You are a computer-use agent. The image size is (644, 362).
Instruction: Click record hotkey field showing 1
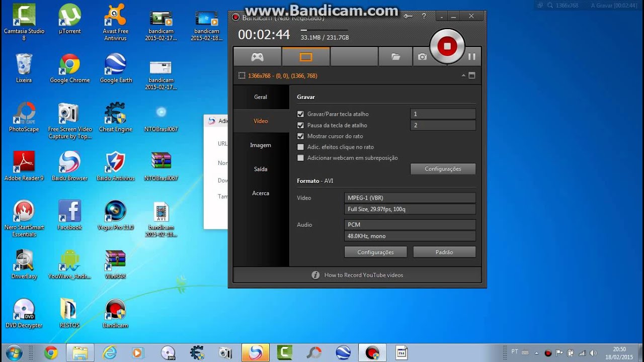[443, 114]
